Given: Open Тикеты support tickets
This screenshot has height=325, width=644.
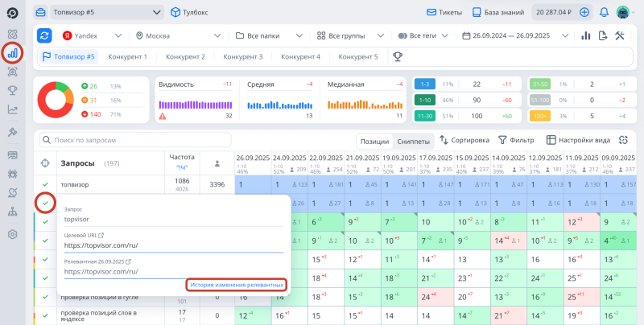Looking at the screenshot, I should point(444,12).
